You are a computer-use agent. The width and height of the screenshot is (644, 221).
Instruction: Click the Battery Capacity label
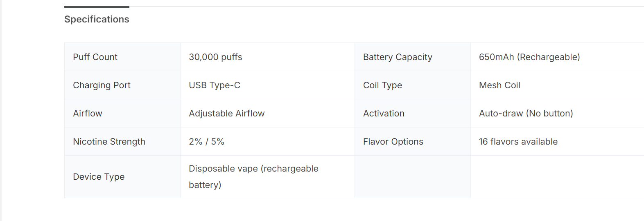398,57
